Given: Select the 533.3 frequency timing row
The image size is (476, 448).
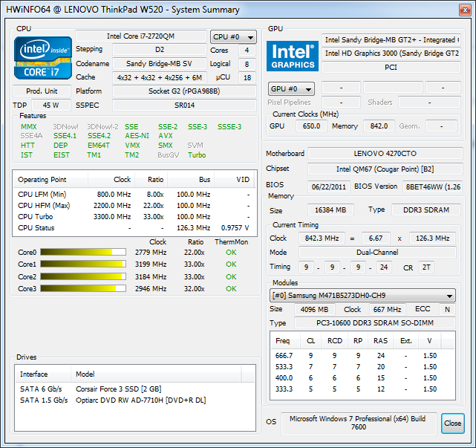Looking at the screenshot, I should 362,367.
